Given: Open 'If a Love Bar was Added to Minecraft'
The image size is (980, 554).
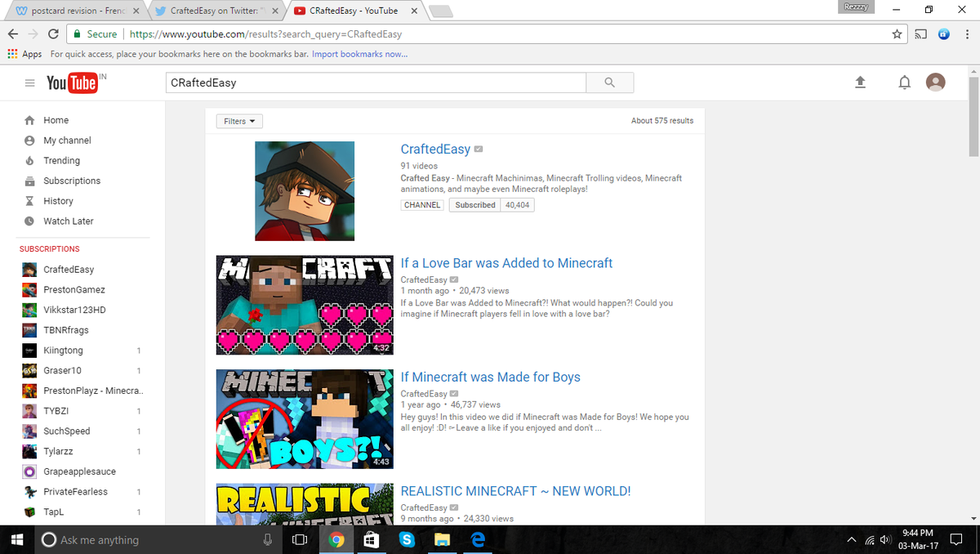Looking at the screenshot, I should pos(506,263).
